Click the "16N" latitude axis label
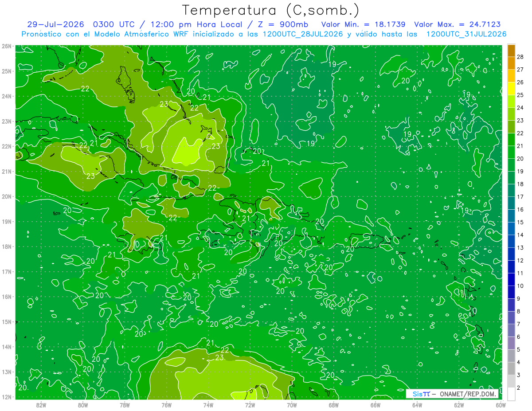 tap(6, 297)
